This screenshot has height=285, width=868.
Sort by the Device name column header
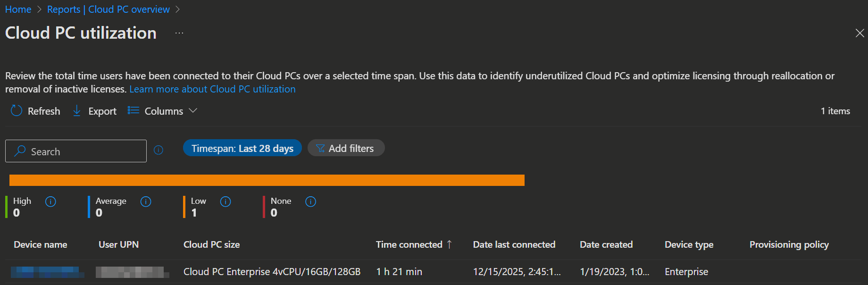41,244
